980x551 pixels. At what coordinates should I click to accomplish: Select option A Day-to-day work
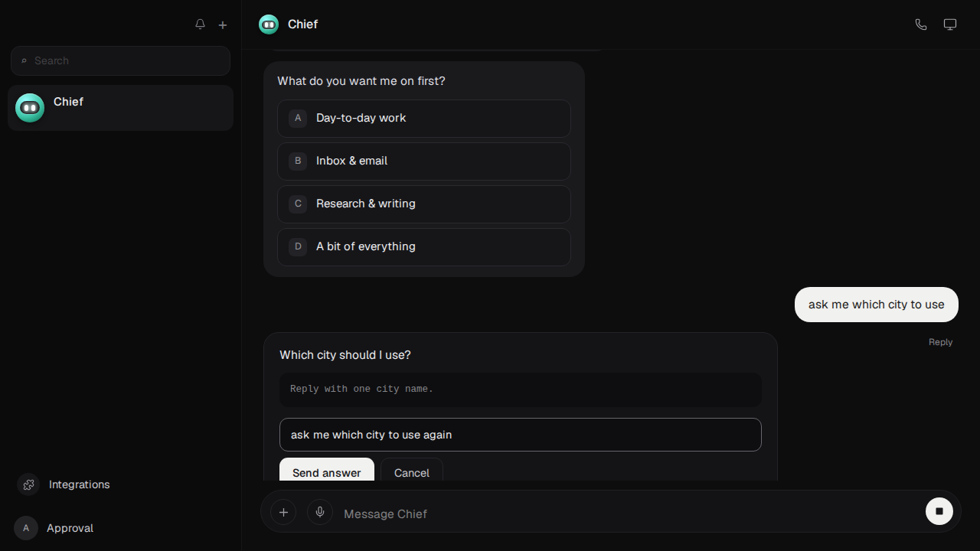point(424,119)
